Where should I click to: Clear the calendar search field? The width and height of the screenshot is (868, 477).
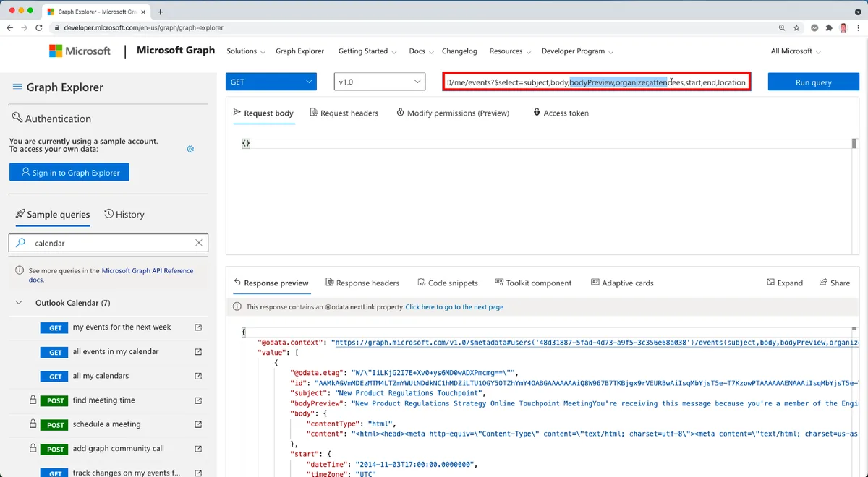tap(199, 243)
